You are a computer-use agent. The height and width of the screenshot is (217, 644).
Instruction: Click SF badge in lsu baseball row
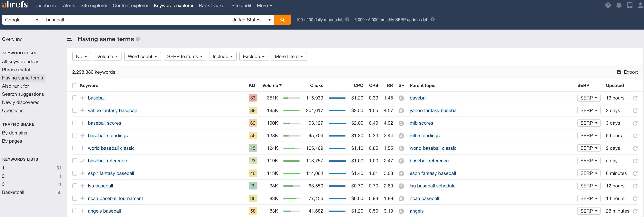pos(401,186)
